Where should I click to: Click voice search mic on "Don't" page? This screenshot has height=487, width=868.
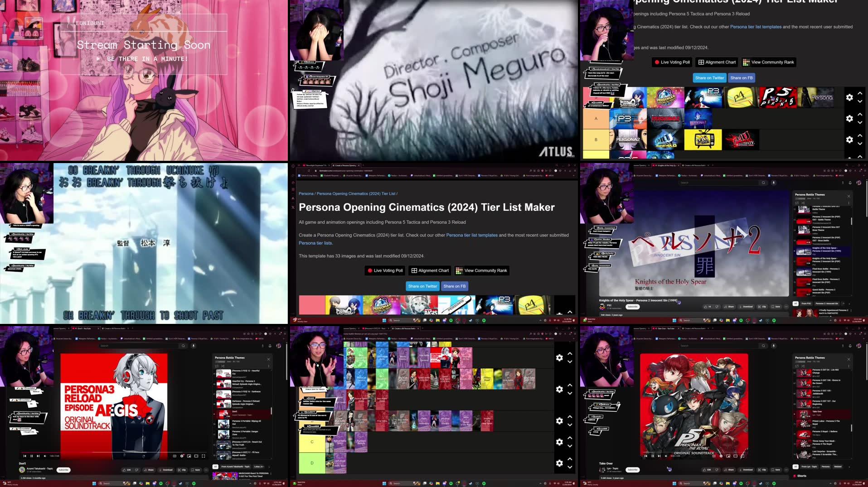pos(194,346)
